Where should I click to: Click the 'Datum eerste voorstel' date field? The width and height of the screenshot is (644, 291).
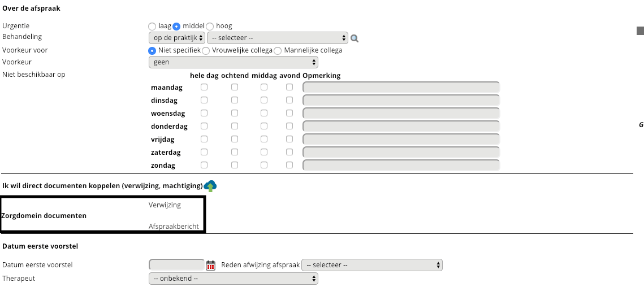(x=176, y=265)
